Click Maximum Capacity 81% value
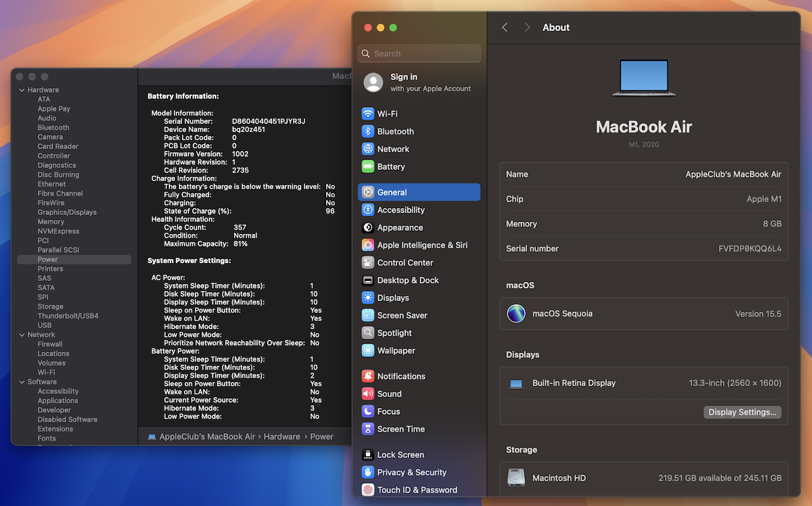 point(240,244)
